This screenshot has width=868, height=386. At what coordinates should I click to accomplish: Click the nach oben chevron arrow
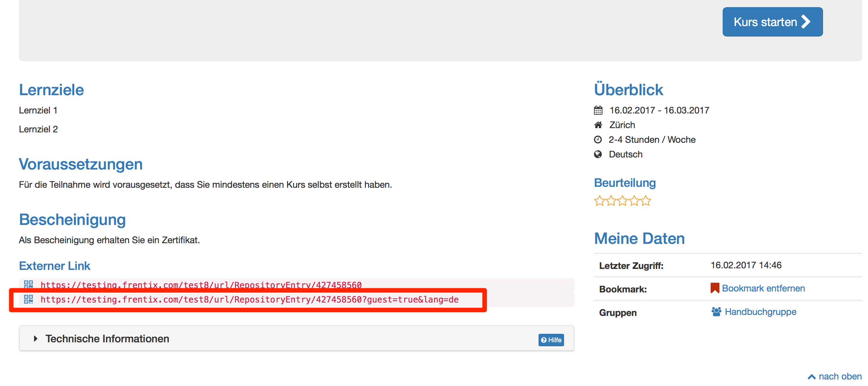coord(811,377)
